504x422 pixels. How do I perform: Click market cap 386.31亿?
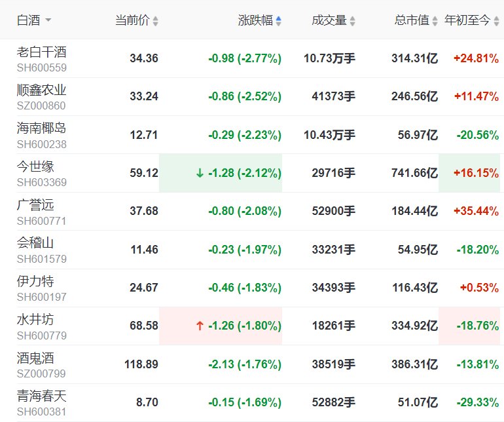pos(414,364)
